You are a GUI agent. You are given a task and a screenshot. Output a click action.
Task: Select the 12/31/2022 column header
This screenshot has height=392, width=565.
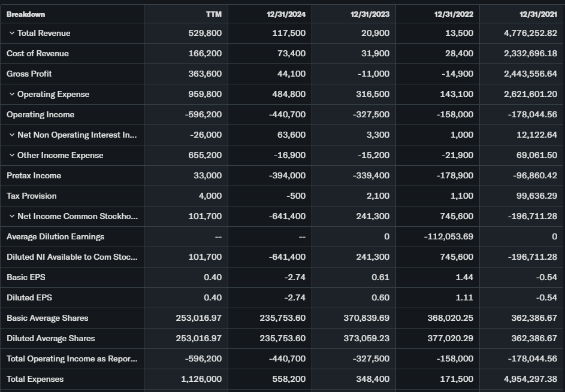[454, 14]
